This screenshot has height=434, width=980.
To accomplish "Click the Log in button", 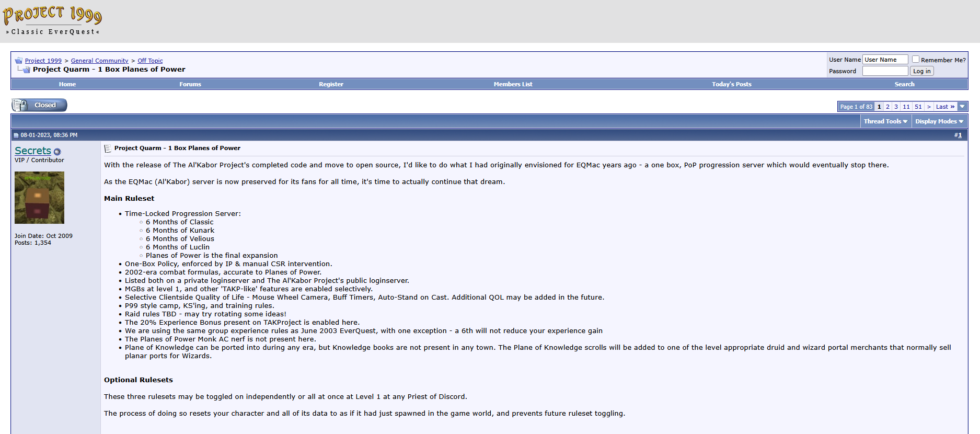I will [x=922, y=71].
